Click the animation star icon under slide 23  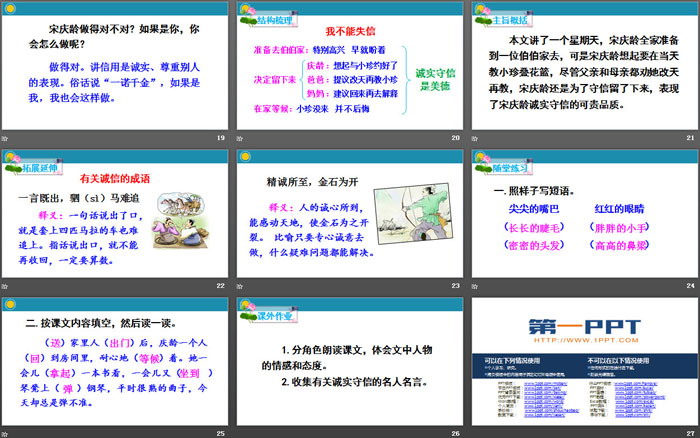(240, 286)
